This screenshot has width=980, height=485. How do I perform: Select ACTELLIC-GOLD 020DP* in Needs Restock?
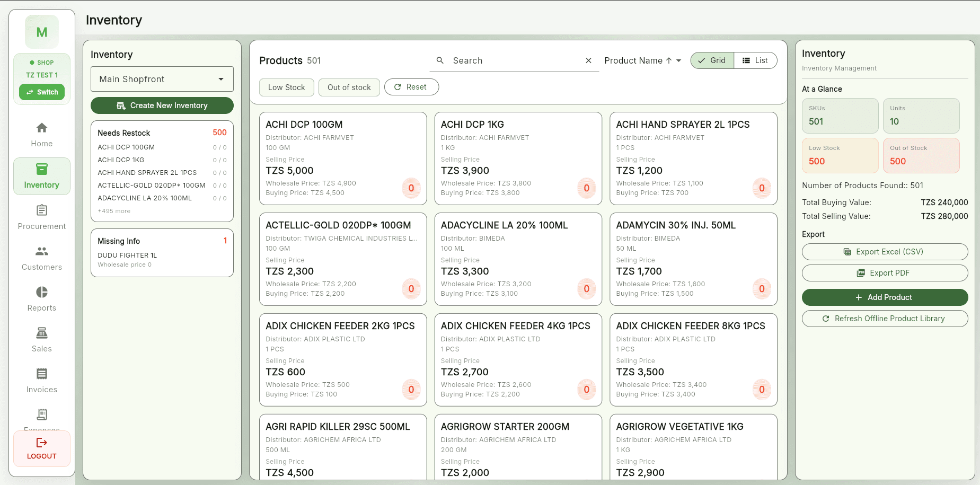[x=162, y=186]
